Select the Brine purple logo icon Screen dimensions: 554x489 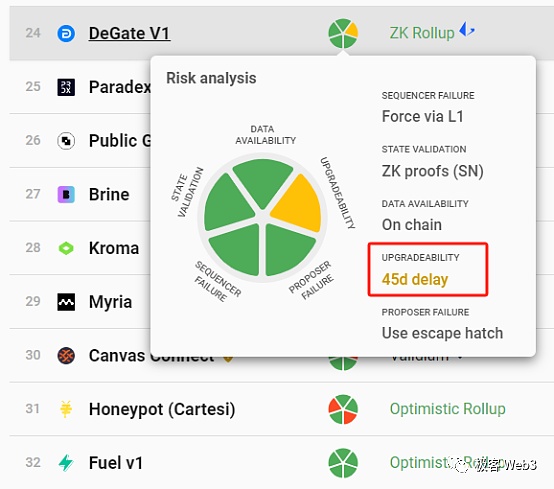coord(66,194)
